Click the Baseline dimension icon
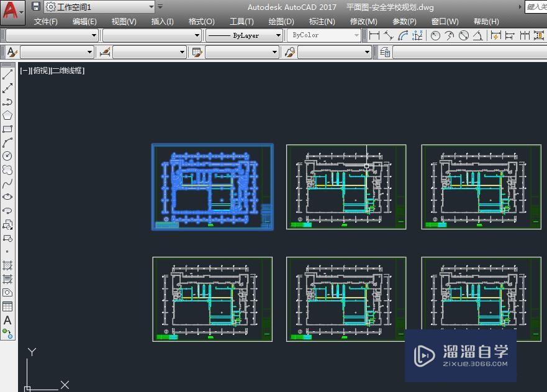 point(510,35)
